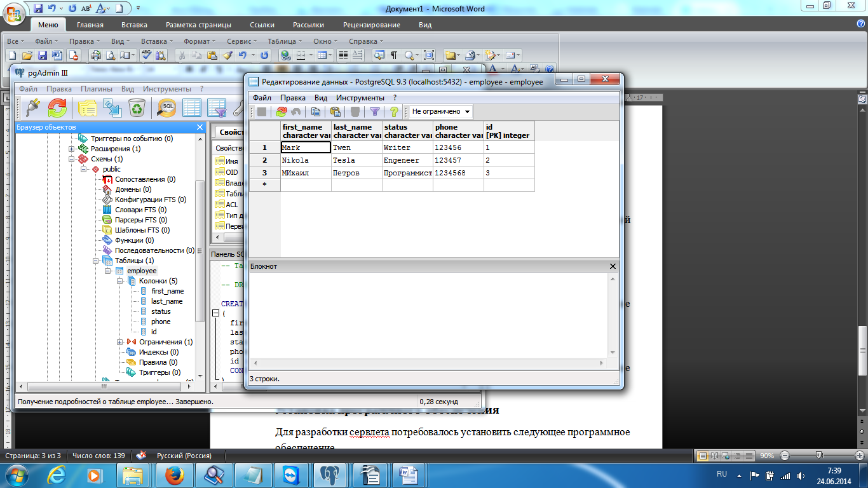Click language indicator Русский (Россия) in status bar

(x=184, y=456)
